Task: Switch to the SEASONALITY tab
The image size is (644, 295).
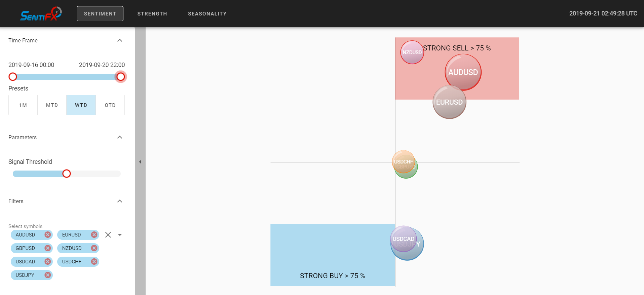Action: (207, 14)
